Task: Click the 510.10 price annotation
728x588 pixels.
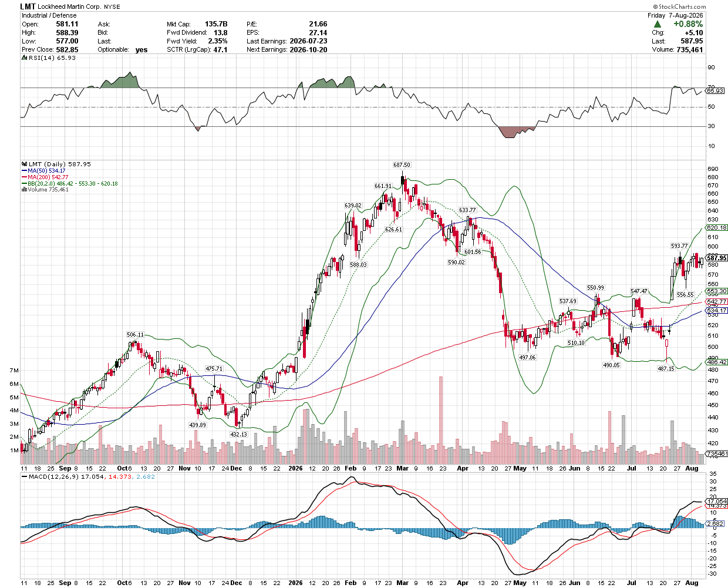Action: tap(576, 343)
